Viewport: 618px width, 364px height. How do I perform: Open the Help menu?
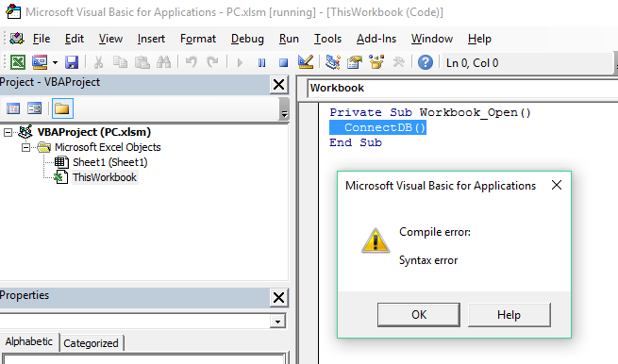[479, 39]
